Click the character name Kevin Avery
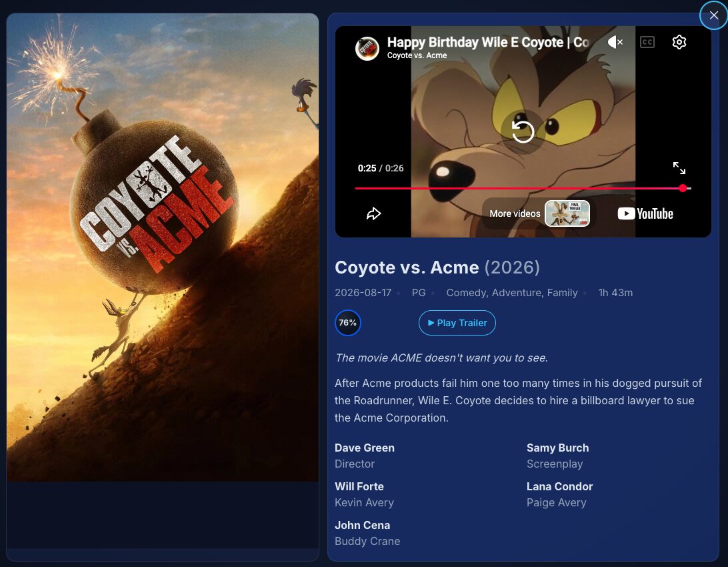The image size is (728, 567). point(365,502)
